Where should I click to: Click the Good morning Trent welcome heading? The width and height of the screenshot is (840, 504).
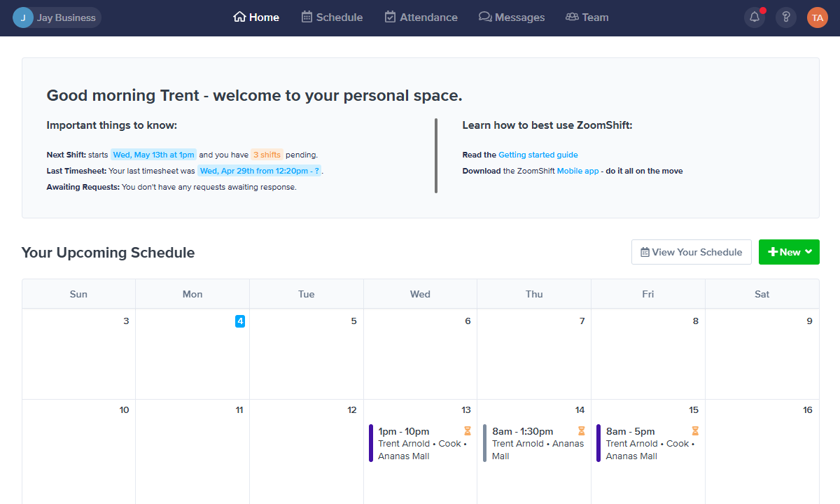[x=254, y=96]
